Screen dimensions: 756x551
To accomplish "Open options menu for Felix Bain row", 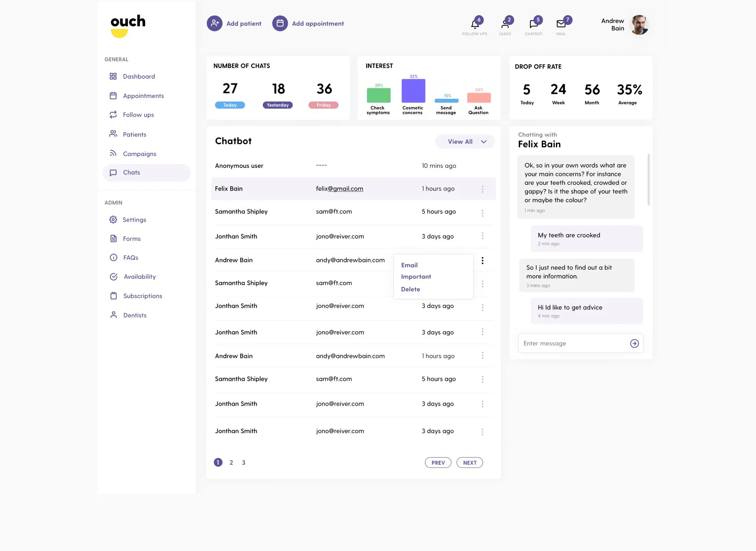I will (482, 189).
